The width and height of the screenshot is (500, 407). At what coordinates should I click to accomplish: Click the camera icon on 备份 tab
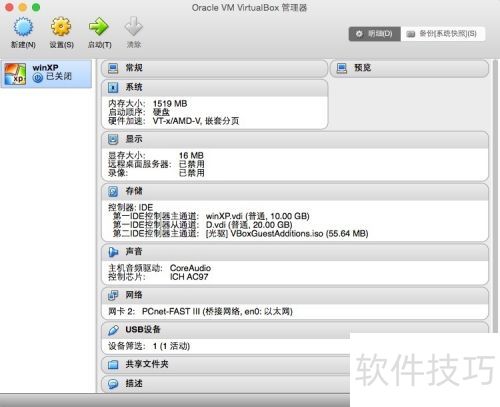pos(411,34)
